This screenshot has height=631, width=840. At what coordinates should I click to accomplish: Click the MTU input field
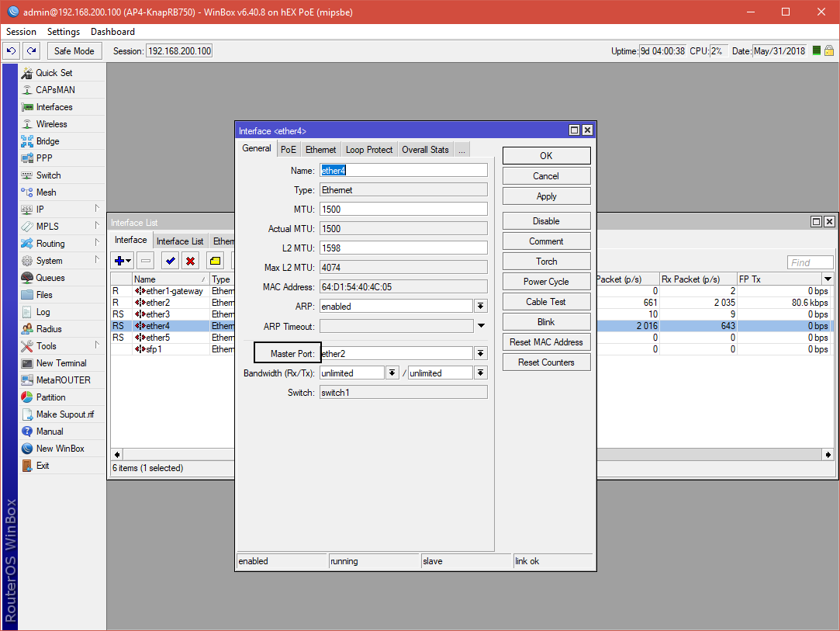[403, 209]
